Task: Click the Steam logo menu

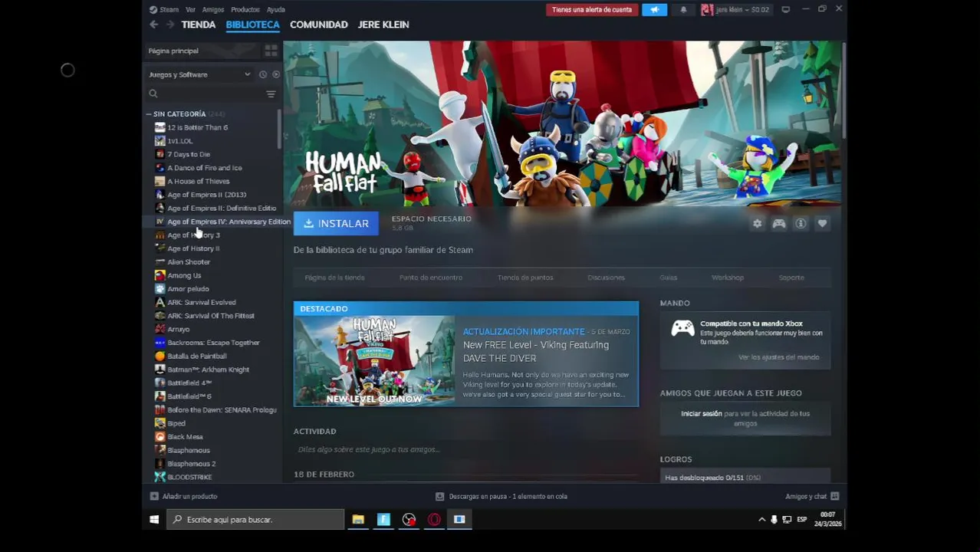Action: (x=164, y=10)
